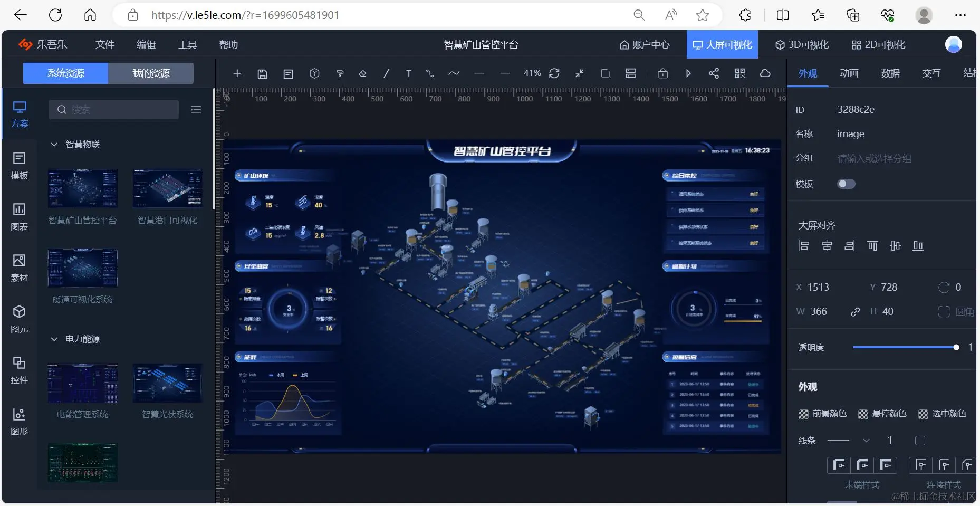
Task: Click the lock icon in toolbar
Action: pyautogui.click(x=663, y=73)
